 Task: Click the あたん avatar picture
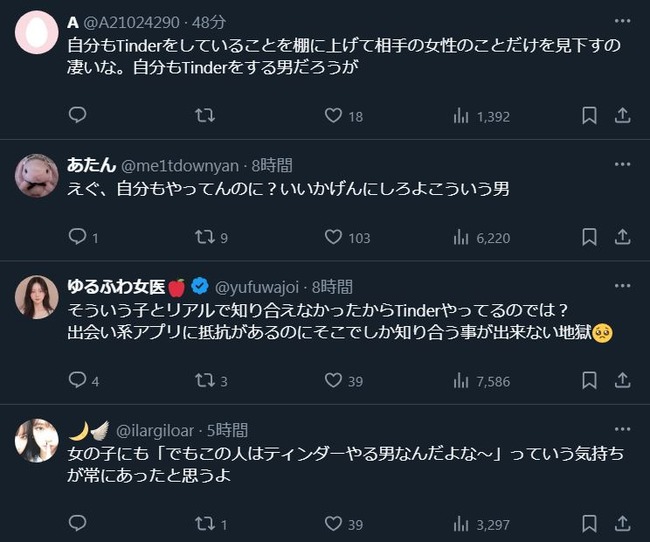(37, 176)
